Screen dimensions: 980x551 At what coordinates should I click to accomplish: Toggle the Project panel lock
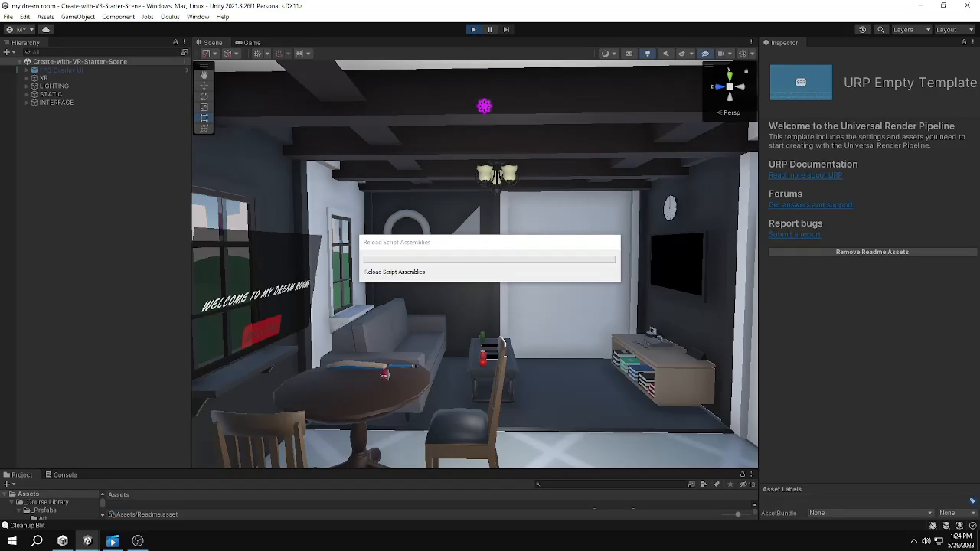tap(742, 474)
